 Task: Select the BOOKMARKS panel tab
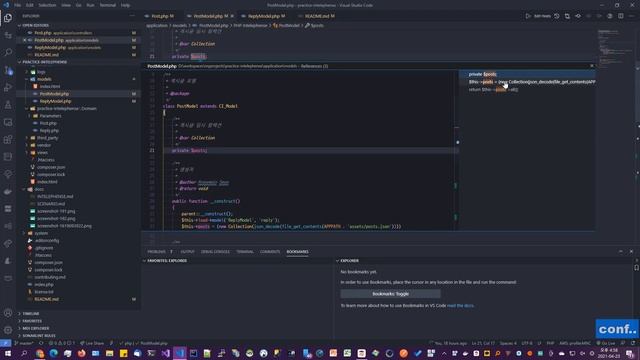(297, 251)
